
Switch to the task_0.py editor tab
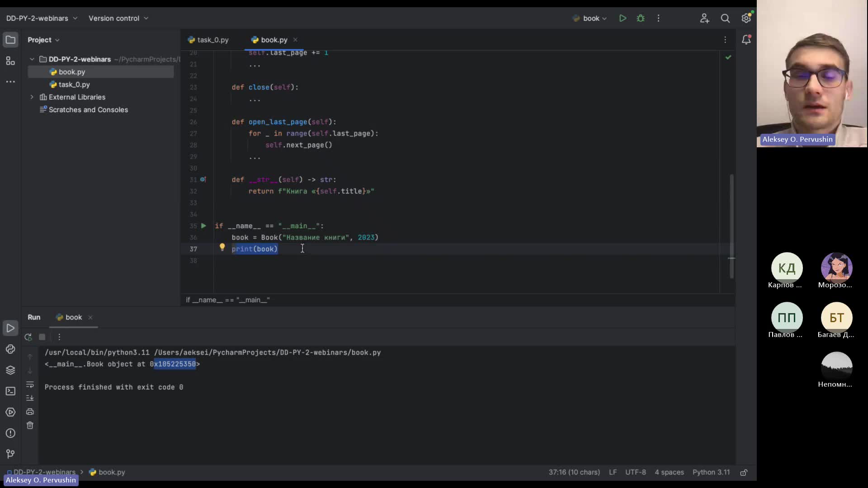(x=208, y=40)
